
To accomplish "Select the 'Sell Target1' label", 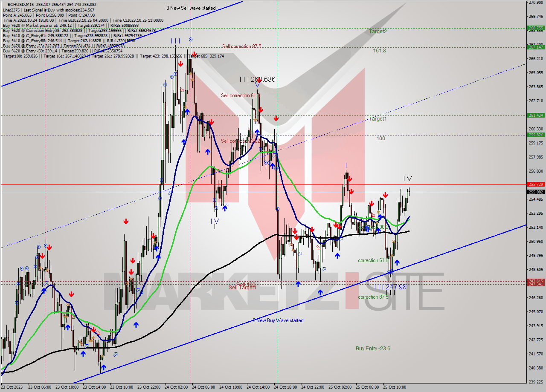I will coord(242,288).
